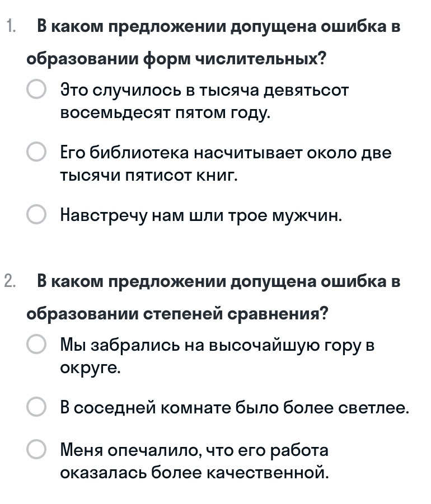This screenshot has width=431, height=504.
Task: Select radio button for 'Это случилось в тысяча девятьсот' answer
Action: click(36, 90)
